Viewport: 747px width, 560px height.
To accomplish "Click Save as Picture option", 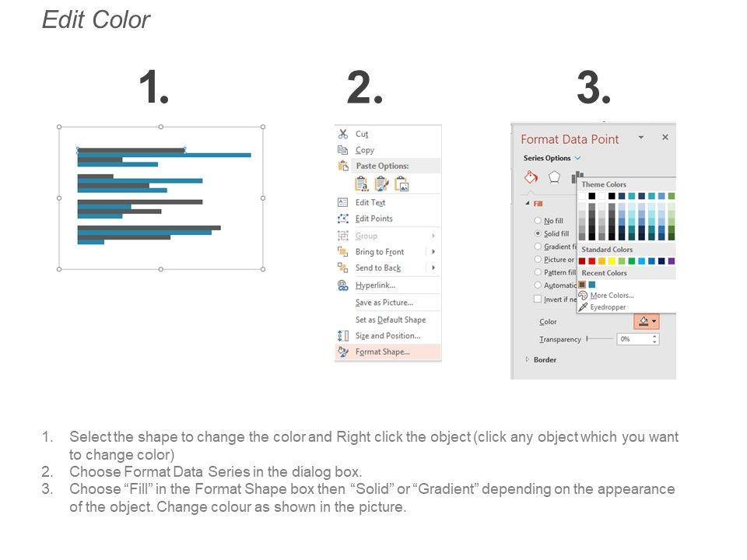I will 384,303.
